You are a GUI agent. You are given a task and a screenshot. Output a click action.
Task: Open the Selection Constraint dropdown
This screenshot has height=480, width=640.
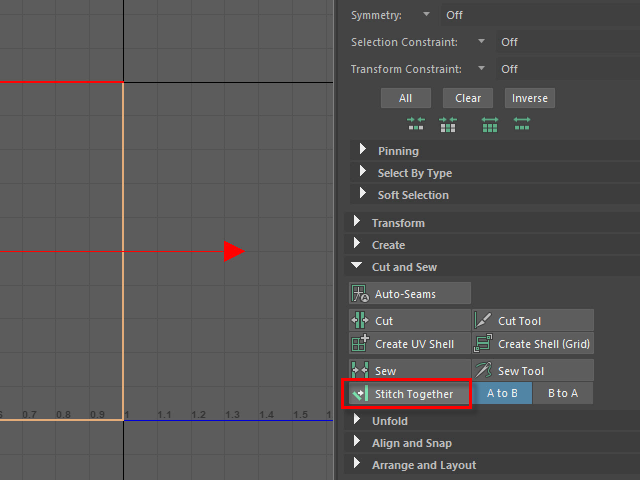481,42
